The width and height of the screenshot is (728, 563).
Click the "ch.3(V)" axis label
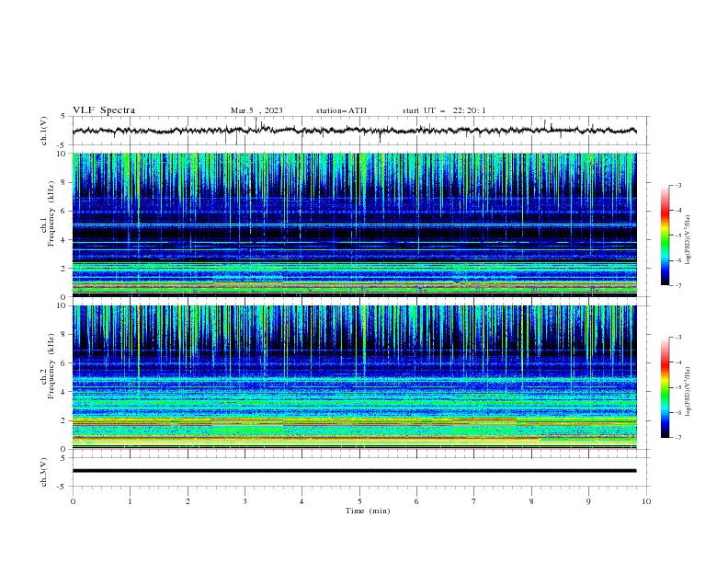coord(44,472)
